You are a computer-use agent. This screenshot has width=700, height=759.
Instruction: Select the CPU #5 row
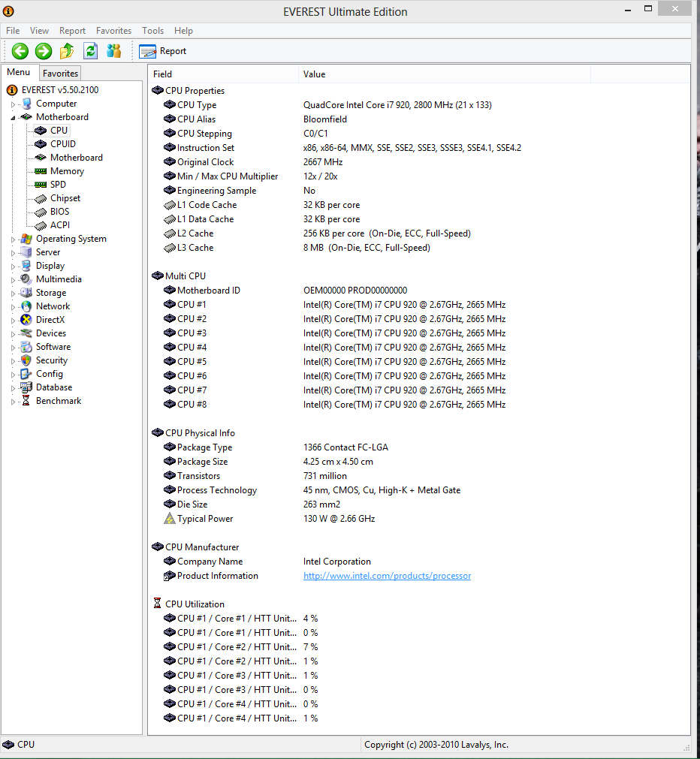[x=419, y=362]
